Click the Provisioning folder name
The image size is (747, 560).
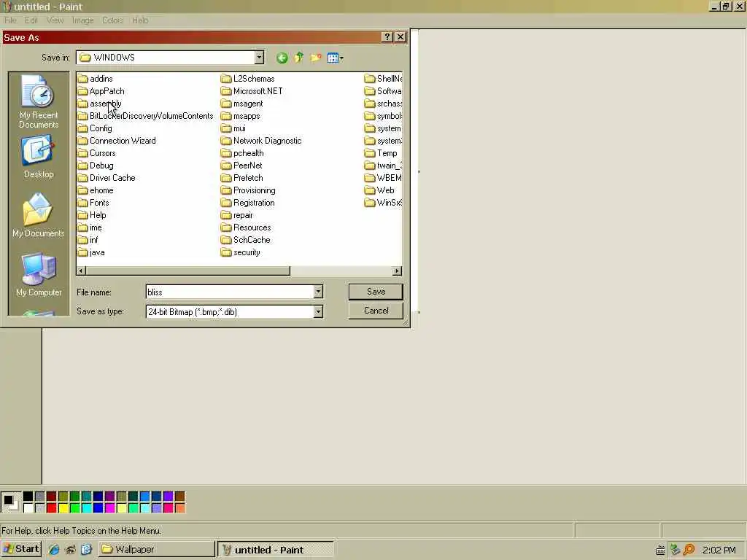tap(255, 190)
